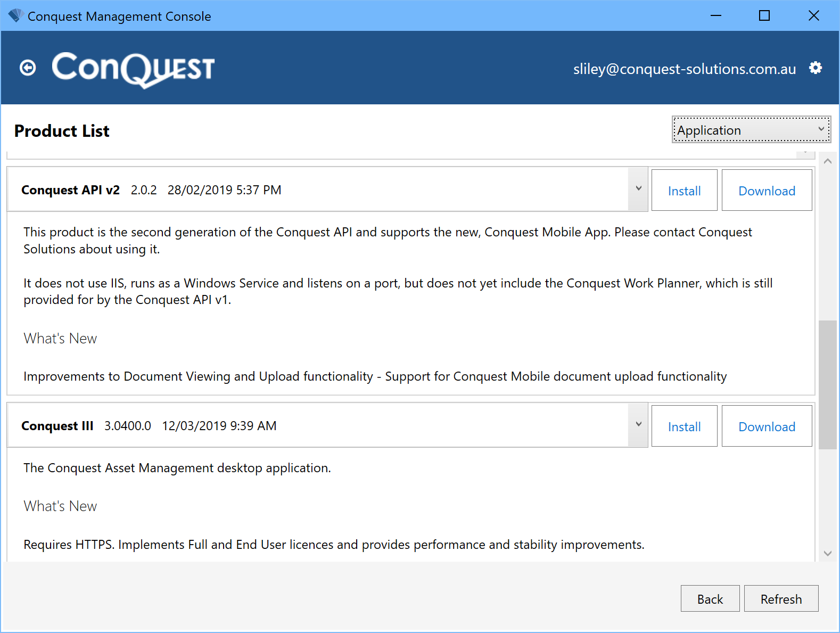The width and height of the screenshot is (840, 633).
Task: Download Conquest III
Action: point(767,426)
